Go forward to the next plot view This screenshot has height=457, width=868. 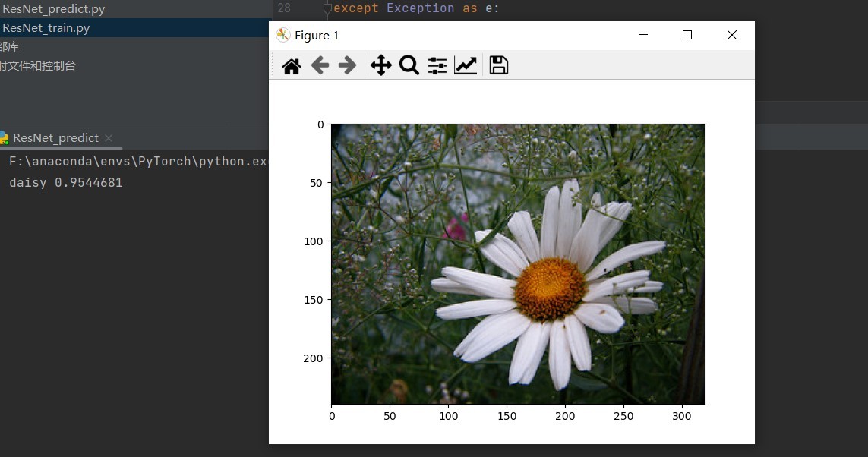[347, 65]
